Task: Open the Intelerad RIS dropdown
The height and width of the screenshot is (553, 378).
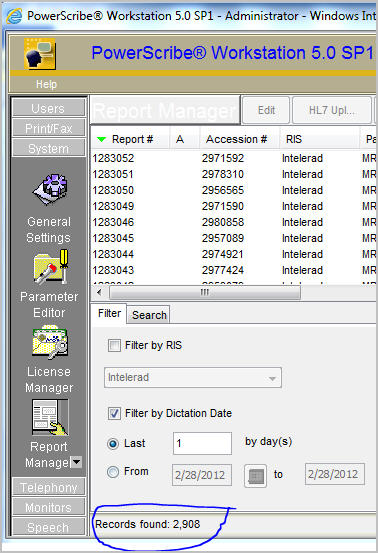Action: point(193,378)
